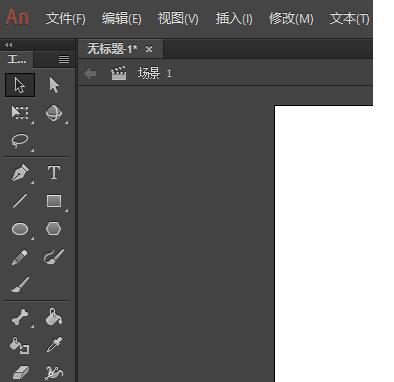Select the Line tool
394x382 pixels.
click(x=20, y=201)
